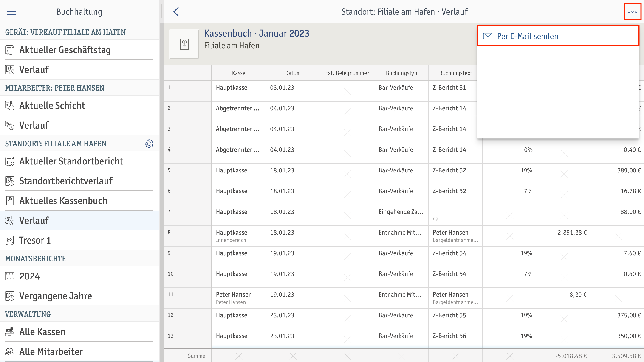Click Abgetrennter ... in row 2
This screenshot has width=644, height=362.
(237, 108)
